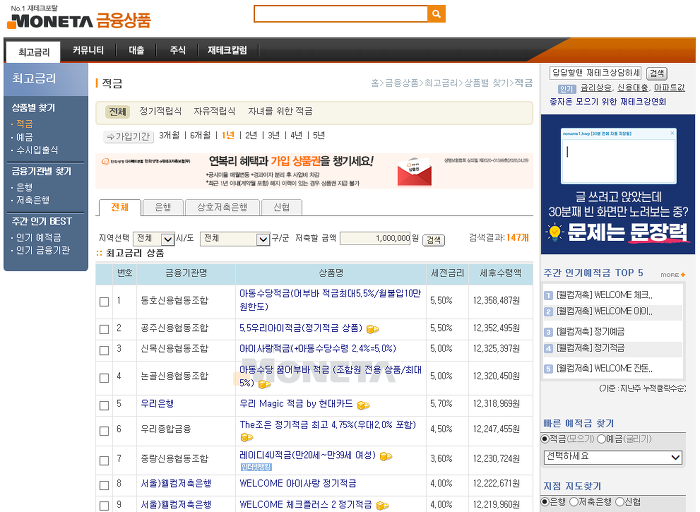Open the 종자돈 모으기 위한 재테크강연회 link
Image resolution: width=700 pixels, height=512 pixels.
pos(608,102)
